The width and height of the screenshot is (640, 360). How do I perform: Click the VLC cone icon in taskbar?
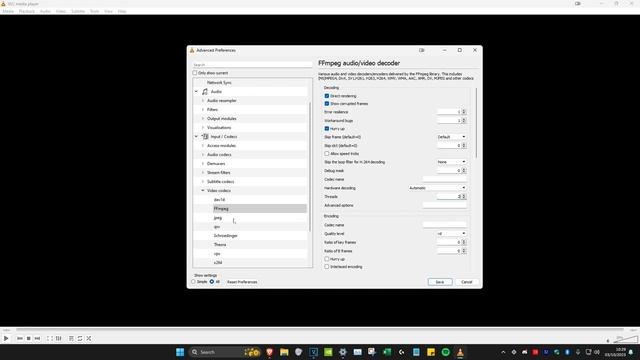coord(460,352)
